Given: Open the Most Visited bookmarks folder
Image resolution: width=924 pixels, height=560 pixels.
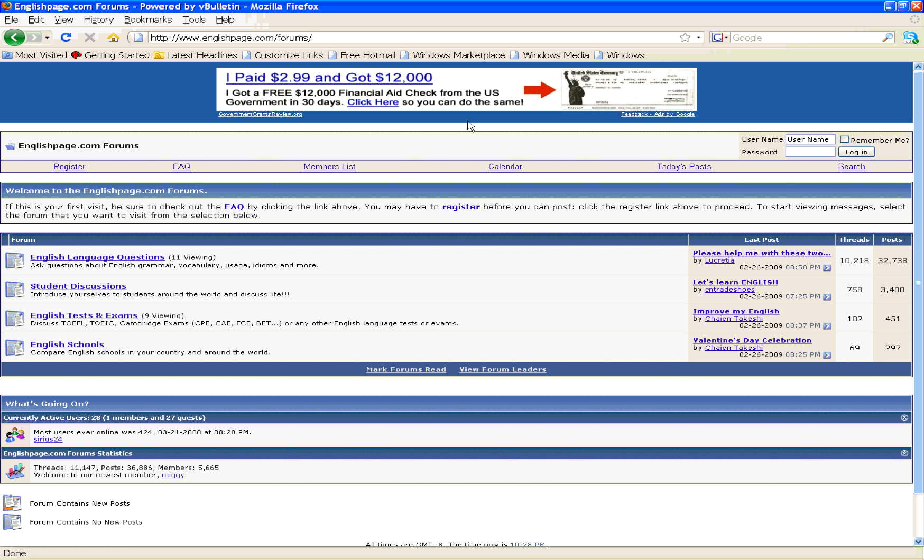Looking at the screenshot, I should [x=35, y=55].
